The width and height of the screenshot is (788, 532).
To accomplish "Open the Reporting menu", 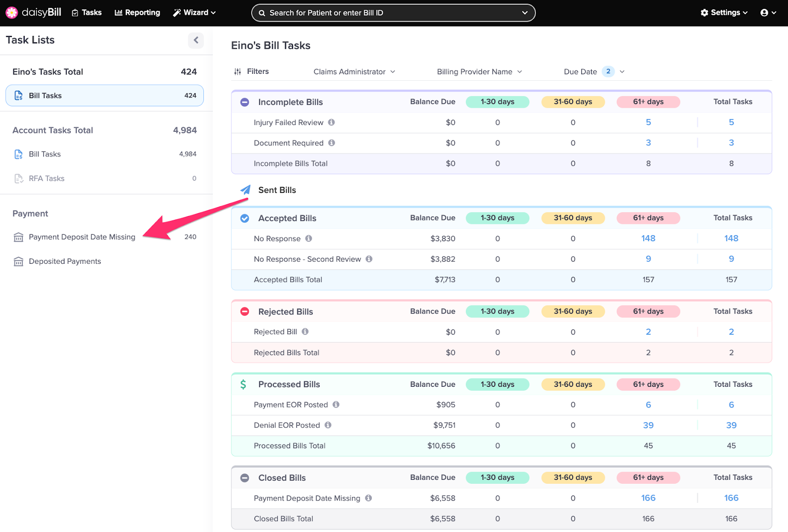I will coord(137,13).
